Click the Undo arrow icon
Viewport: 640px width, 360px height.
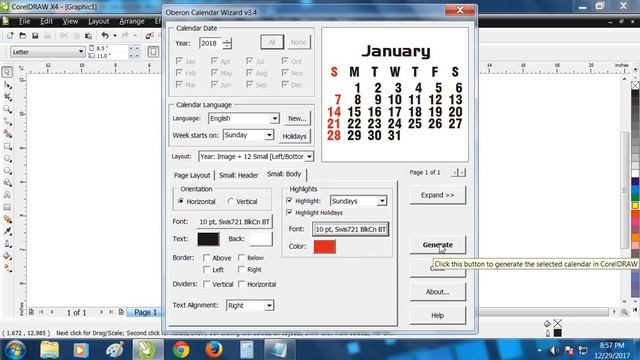pyautogui.click(x=105, y=36)
